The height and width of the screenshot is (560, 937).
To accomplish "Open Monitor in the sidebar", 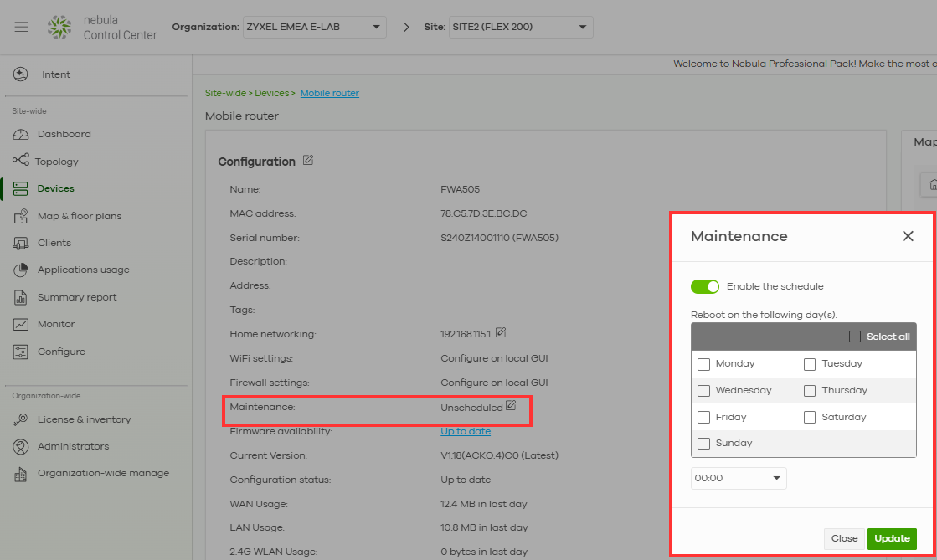I will [56, 324].
